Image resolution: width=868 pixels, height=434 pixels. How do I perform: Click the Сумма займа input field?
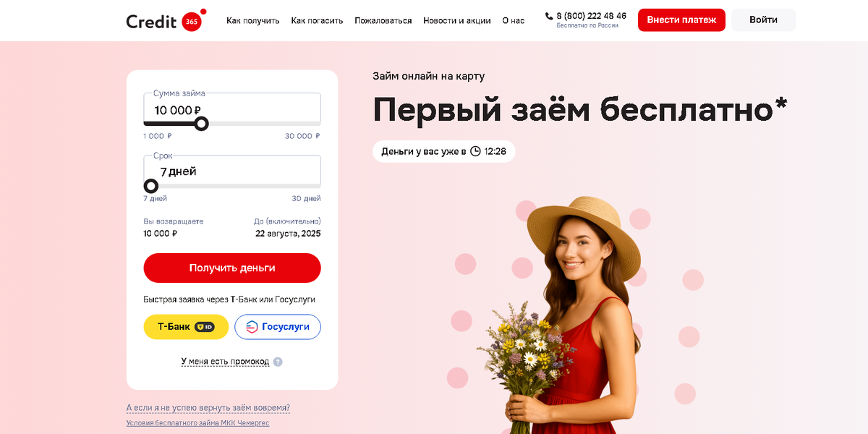pos(232,108)
